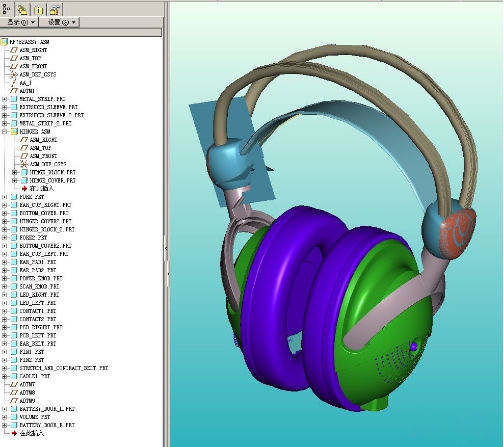Expand the CONTACT1.PRT node
This screenshot has height=447, width=504.
[x=4, y=311]
